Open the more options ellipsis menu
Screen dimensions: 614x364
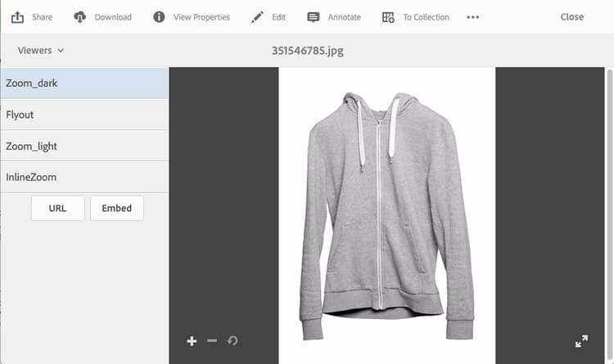472,17
